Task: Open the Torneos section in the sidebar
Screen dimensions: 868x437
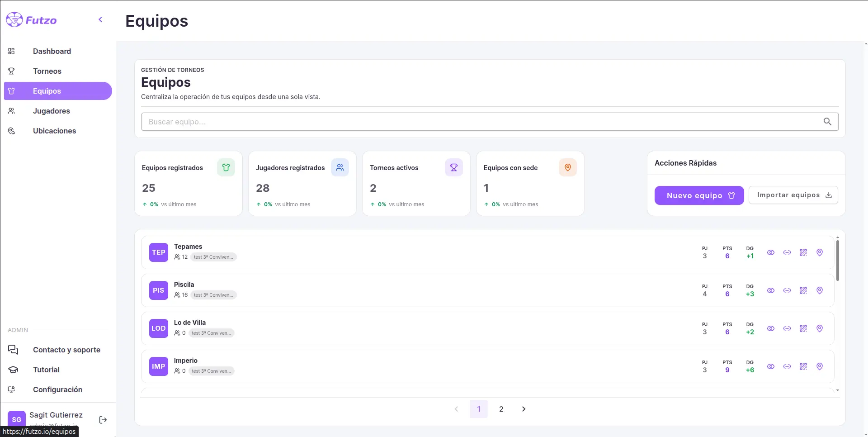Action: [x=48, y=71]
